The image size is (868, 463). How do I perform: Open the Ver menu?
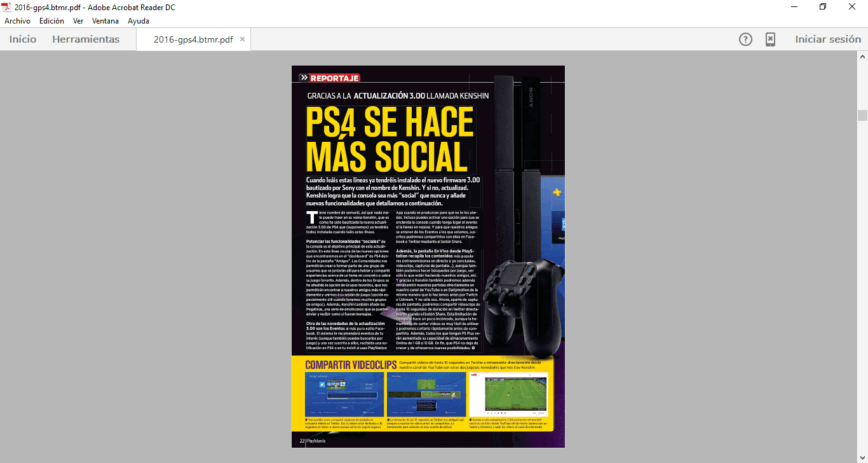click(x=78, y=21)
